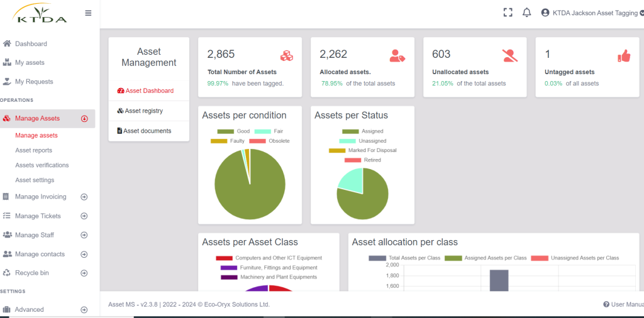
Task: Click the Dashboard home icon
Action: pyautogui.click(x=7, y=44)
